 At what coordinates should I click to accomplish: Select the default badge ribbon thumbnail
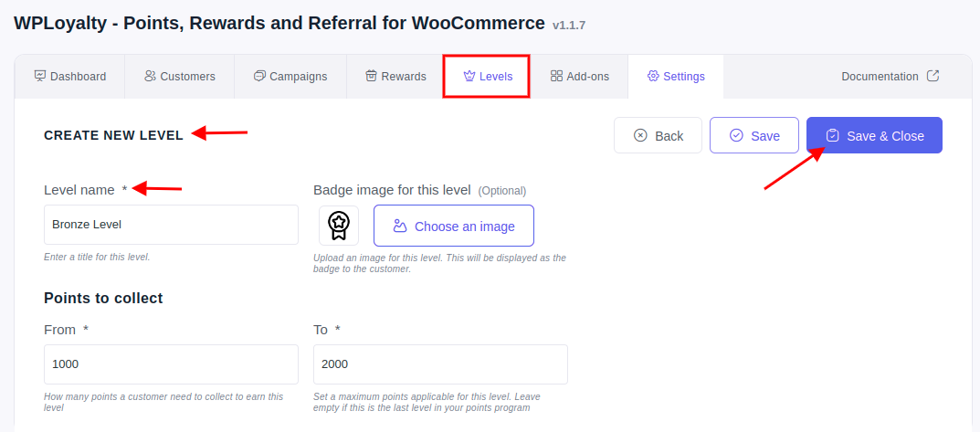pyautogui.click(x=339, y=226)
